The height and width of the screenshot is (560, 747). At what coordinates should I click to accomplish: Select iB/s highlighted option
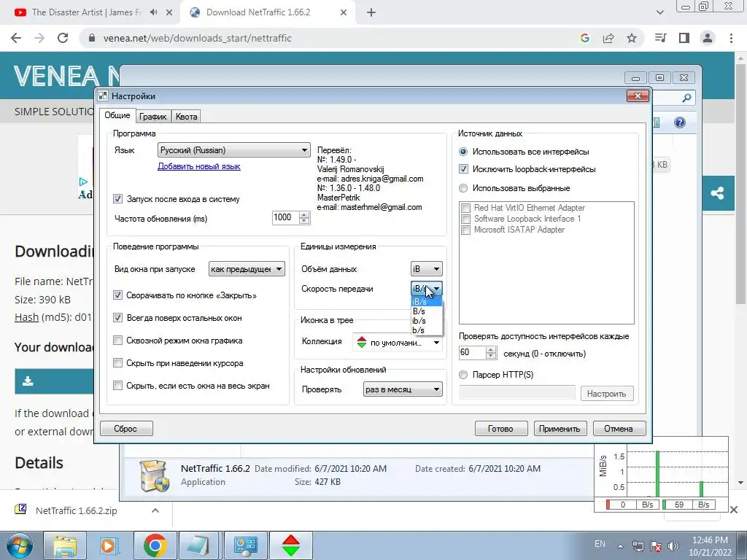[x=426, y=301]
